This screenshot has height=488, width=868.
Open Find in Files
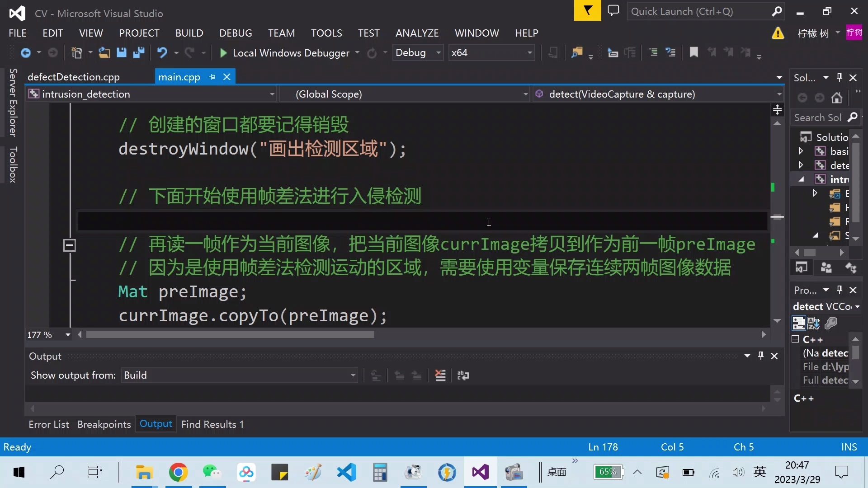(x=577, y=52)
